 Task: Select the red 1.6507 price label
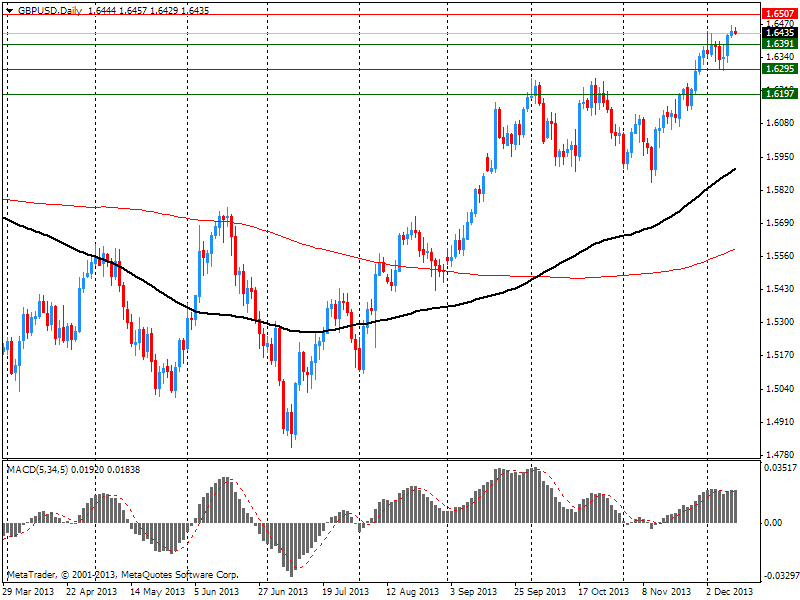click(779, 15)
